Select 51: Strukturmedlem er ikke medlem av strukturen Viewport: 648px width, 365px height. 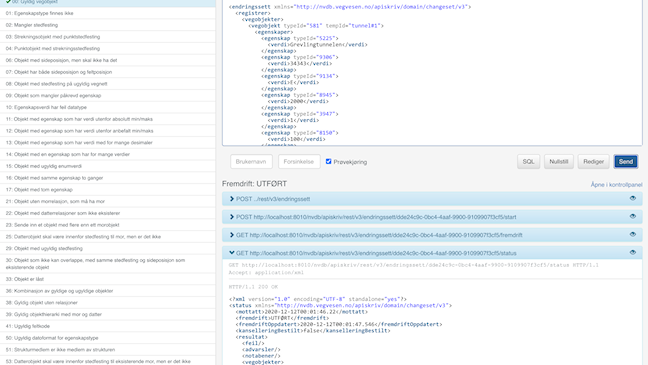[107, 350]
